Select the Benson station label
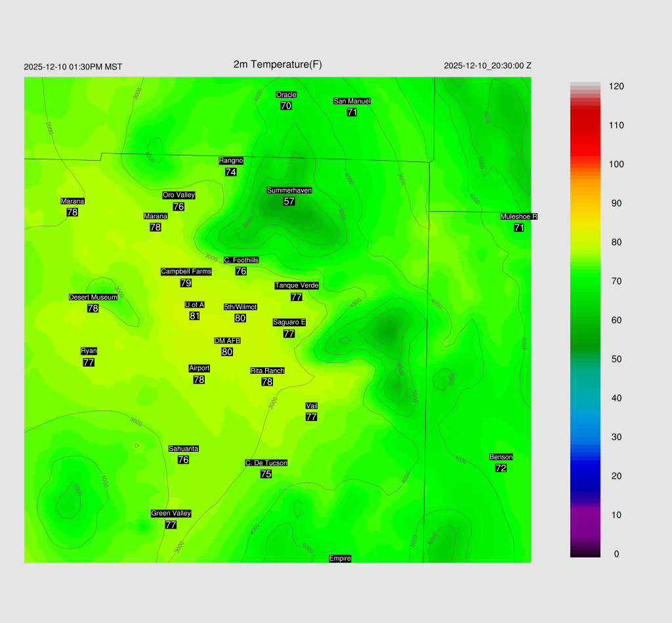 coord(501,457)
